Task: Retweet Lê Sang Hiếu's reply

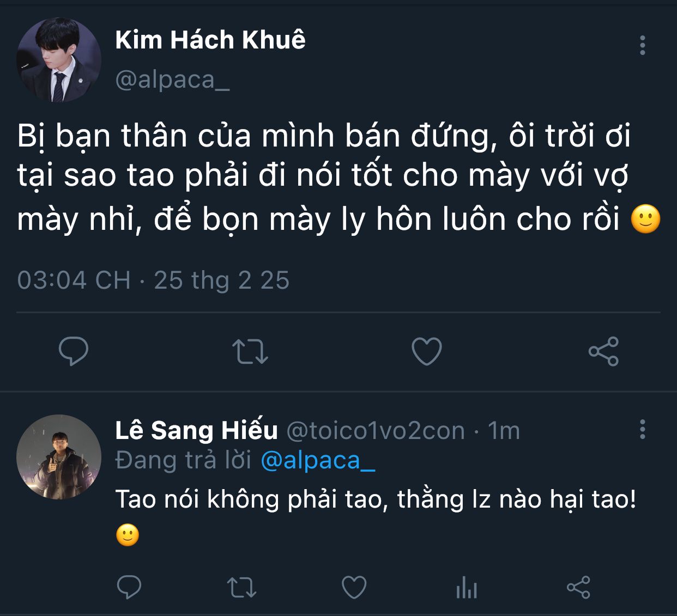Action: click(241, 588)
